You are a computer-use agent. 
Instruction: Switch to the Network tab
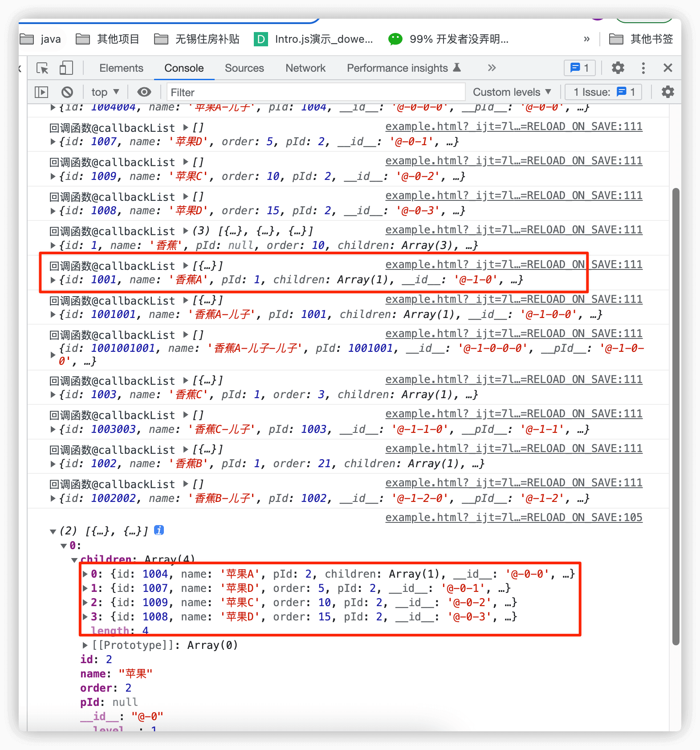pos(305,68)
